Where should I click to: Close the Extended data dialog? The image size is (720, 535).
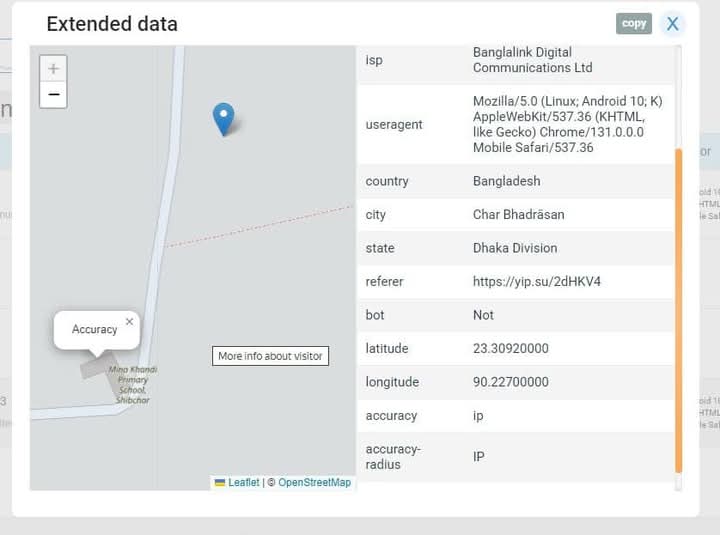[673, 23]
